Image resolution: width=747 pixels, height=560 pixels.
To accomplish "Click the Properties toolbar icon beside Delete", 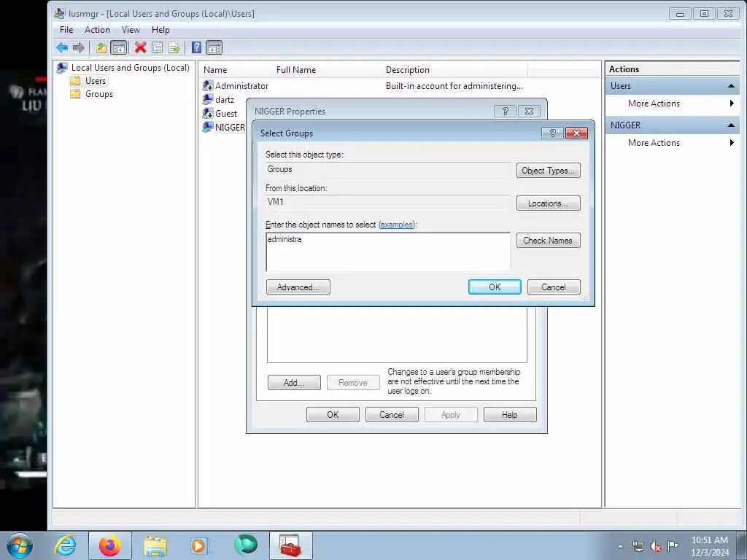I will [158, 47].
